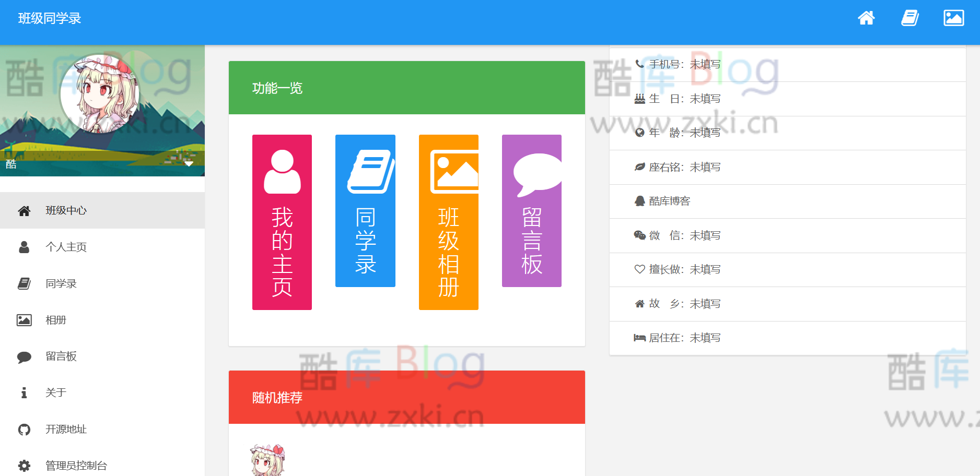980x476 pixels.
Task: Open the orange 班级相册 card
Action: click(448, 222)
